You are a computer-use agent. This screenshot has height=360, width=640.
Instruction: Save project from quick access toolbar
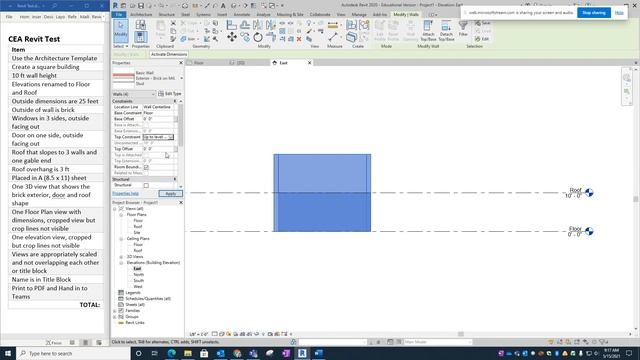coord(141,6)
